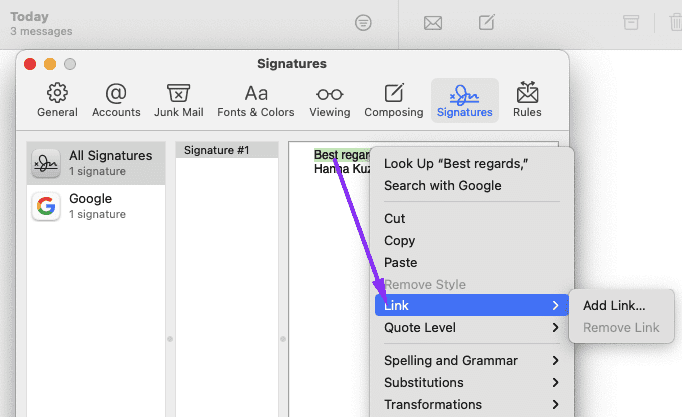Viewport: 682px width, 417px height.
Task: Expand the Substitutions submenu
Action: pos(470,382)
